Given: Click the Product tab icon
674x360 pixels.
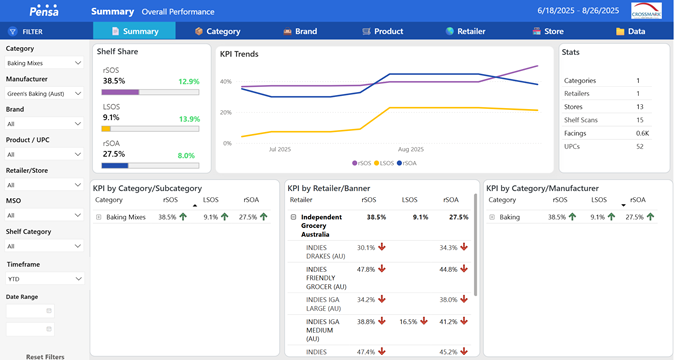Looking at the screenshot, I should [x=366, y=31].
